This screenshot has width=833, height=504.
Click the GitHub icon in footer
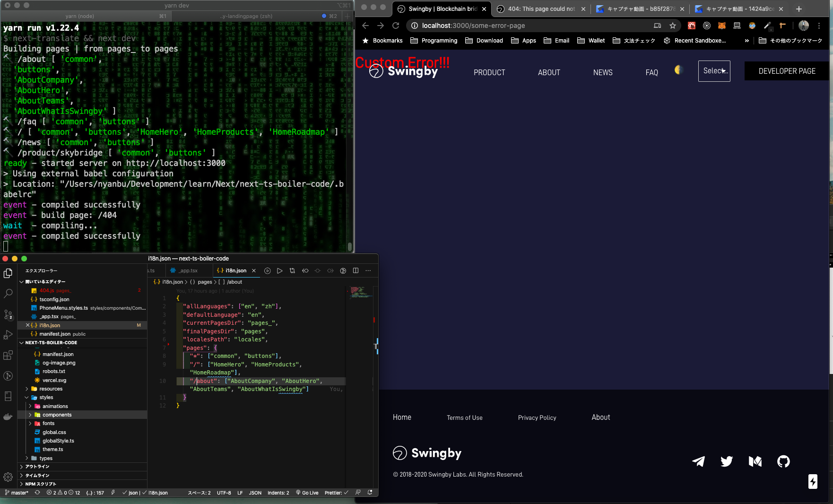[x=783, y=461]
